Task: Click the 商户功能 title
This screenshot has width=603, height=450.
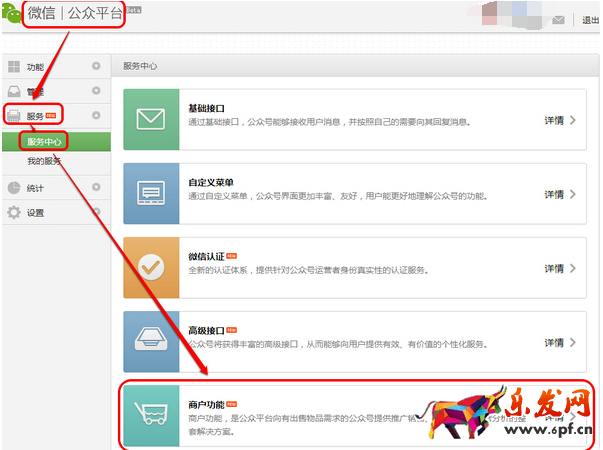Action: click(x=207, y=405)
